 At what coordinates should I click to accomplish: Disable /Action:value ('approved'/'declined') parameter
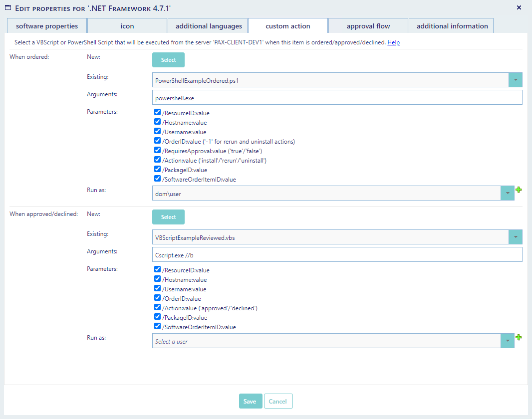(x=158, y=308)
